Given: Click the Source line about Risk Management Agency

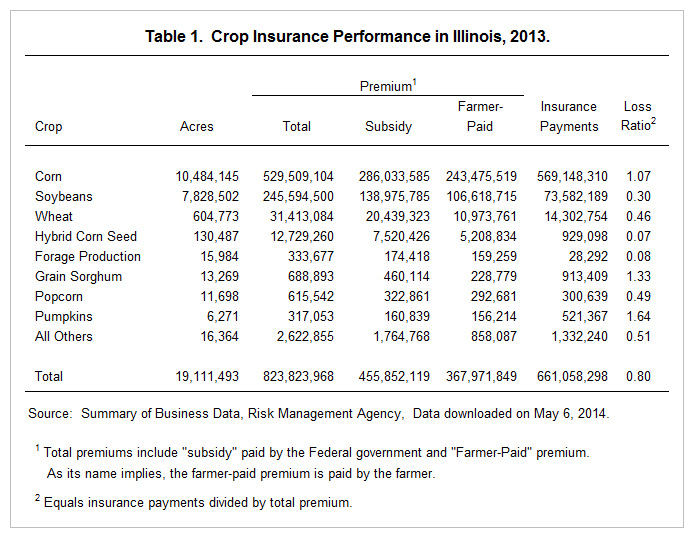Looking at the screenshot, I should [319, 414].
